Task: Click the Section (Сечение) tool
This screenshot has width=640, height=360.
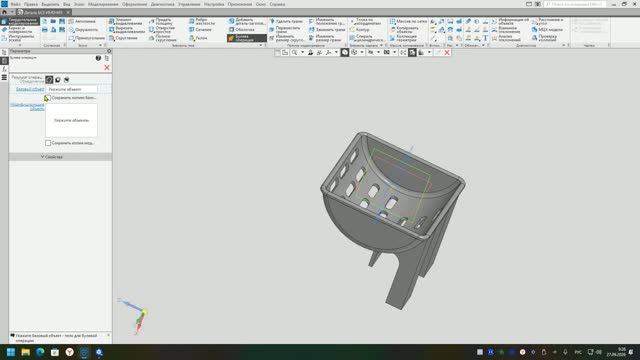Action: click(x=200, y=30)
